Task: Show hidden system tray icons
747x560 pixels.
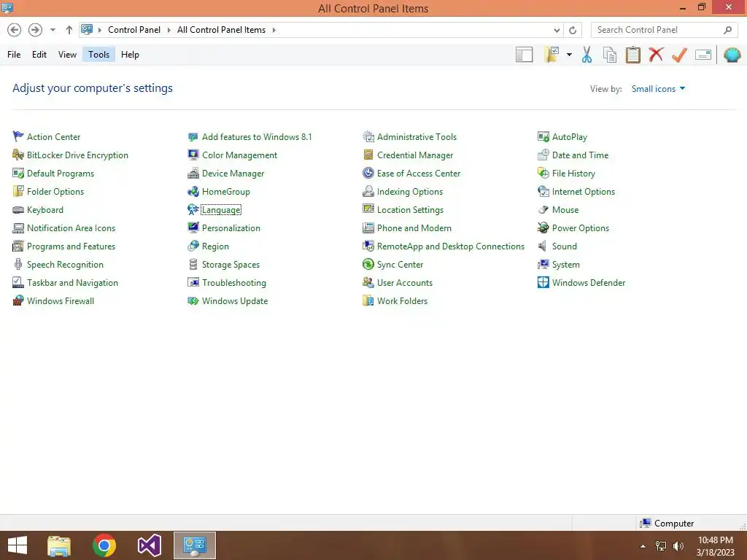Action: (643, 546)
